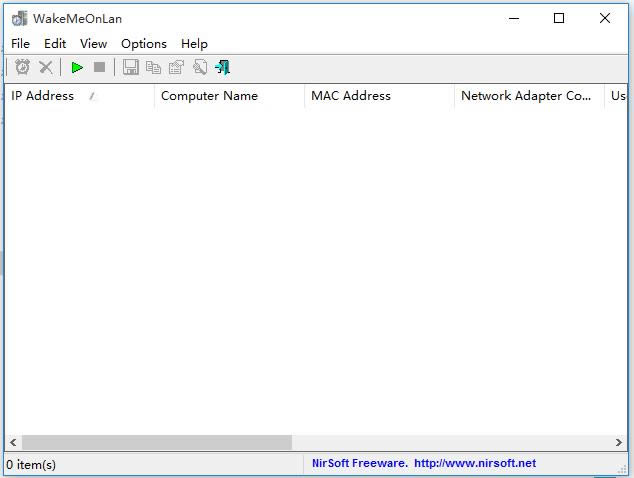Show the Help menu
634x478 pixels.
(x=194, y=43)
